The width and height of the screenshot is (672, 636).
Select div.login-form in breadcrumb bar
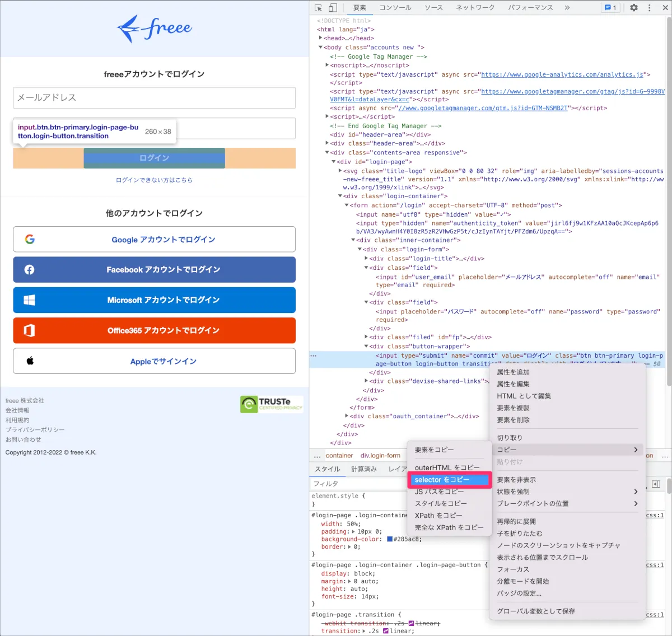coord(380,456)
